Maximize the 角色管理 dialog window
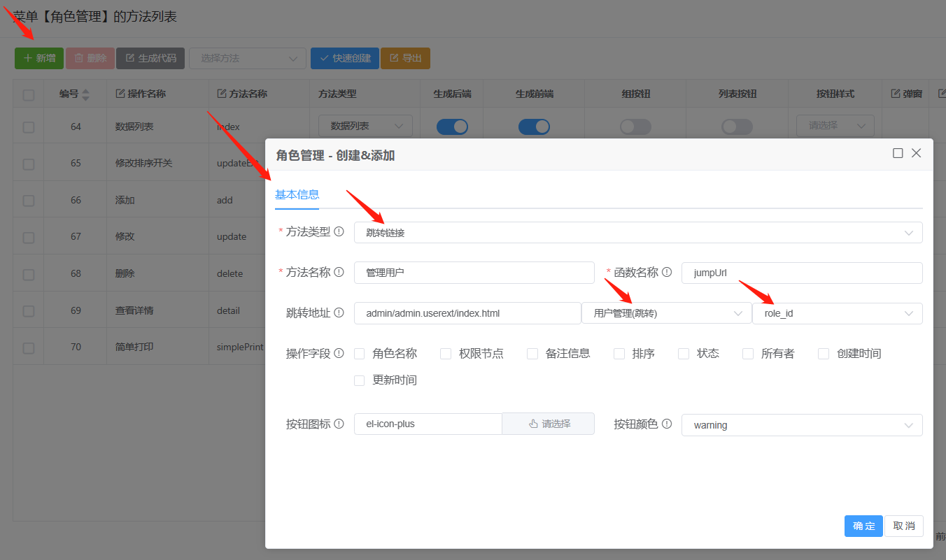 (x=898, y=153)
